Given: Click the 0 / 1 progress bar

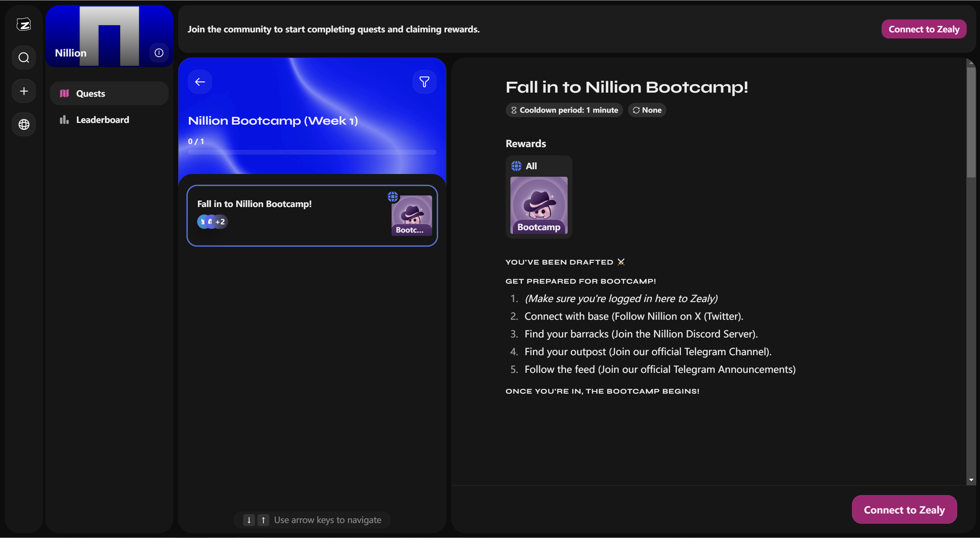Looking at the screenshot, I should (x=312, y=152).
